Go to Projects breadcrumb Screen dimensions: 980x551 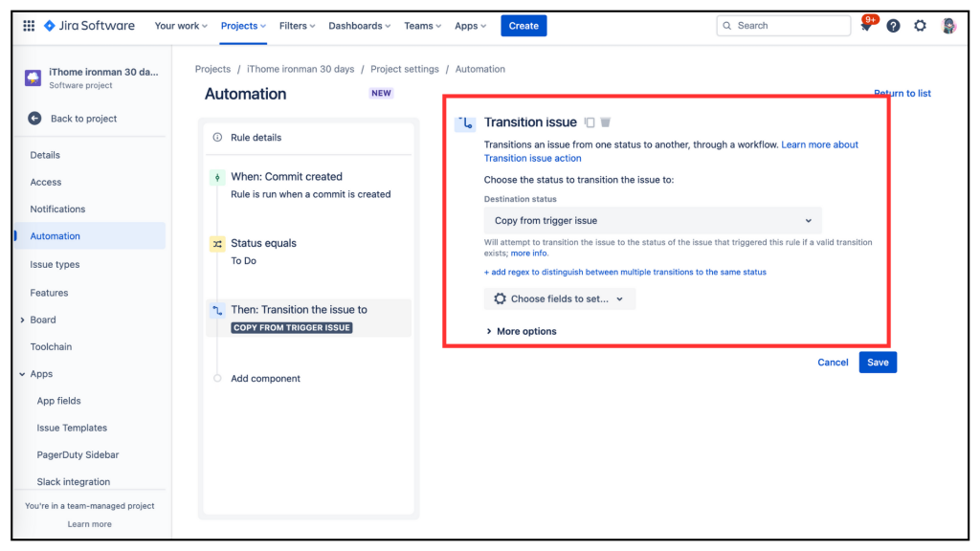pyautogui.click(x=212, y=69)
